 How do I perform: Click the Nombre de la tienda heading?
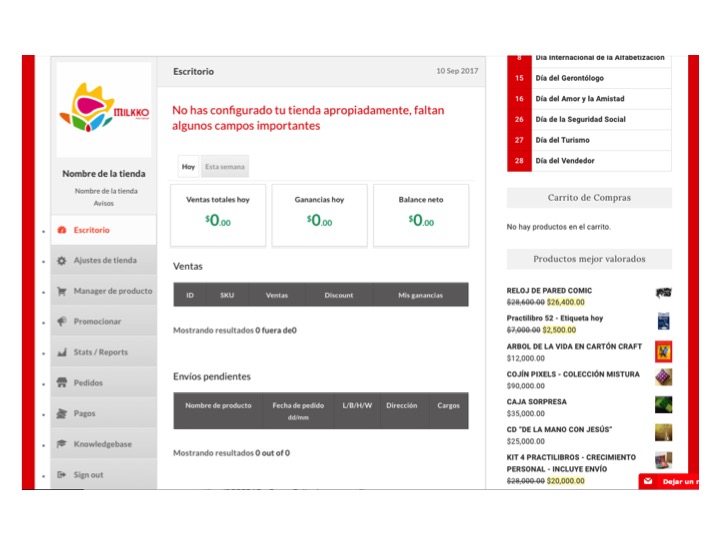point(104,174)
